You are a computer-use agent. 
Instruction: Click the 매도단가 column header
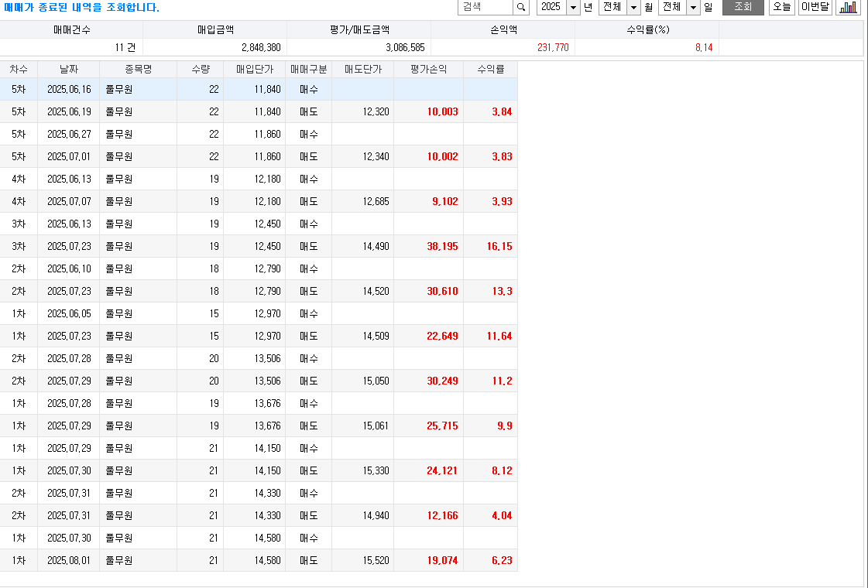[x=363, y=69]
